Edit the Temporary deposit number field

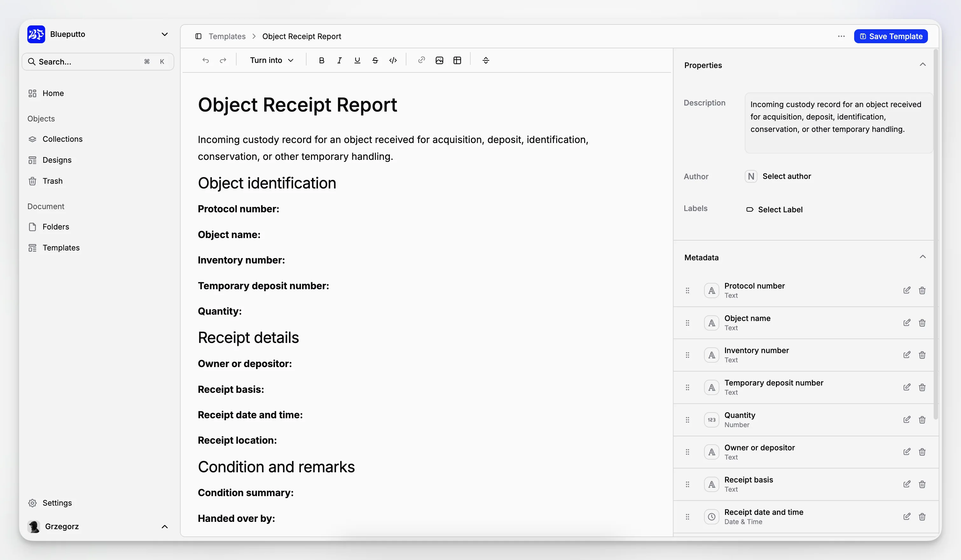coord(907,387)
